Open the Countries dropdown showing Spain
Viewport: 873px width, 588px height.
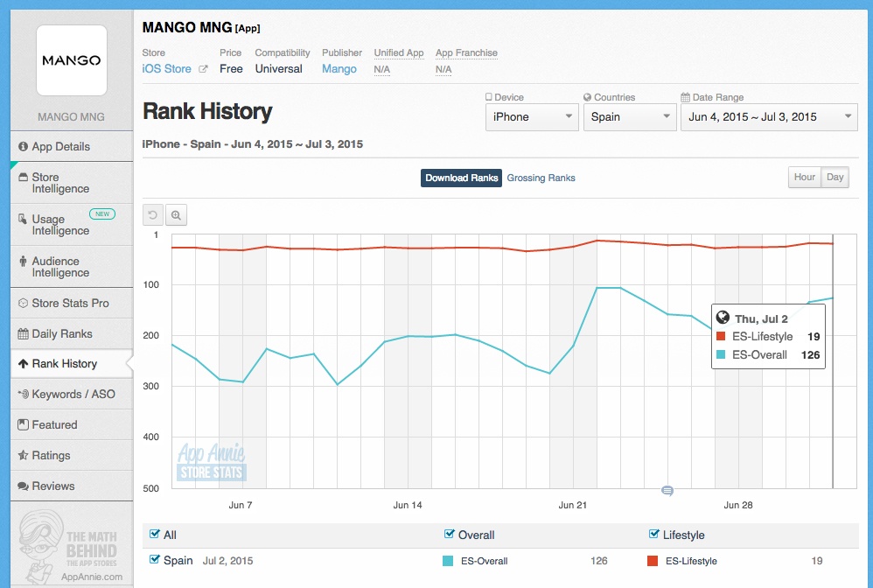[630, 117]
